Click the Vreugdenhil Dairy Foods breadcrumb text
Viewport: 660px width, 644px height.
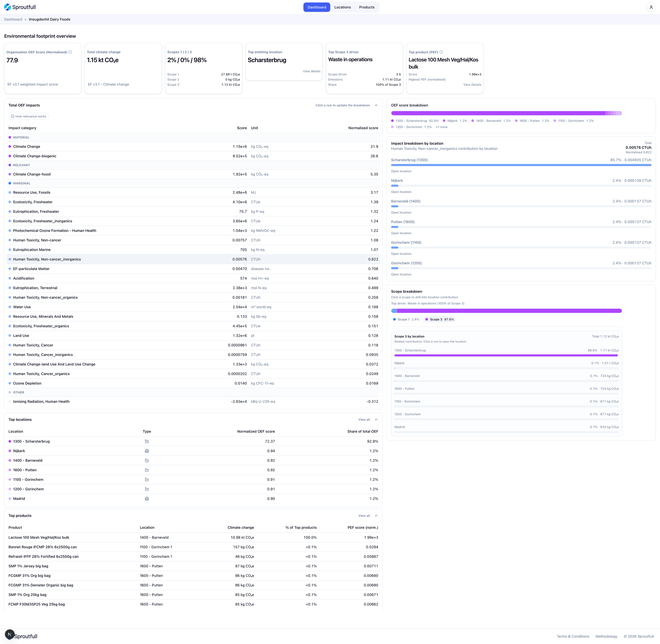49,19
